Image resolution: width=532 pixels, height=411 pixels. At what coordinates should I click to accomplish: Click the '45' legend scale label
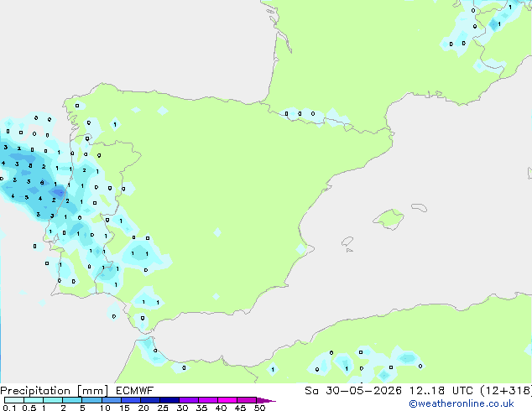240,408
